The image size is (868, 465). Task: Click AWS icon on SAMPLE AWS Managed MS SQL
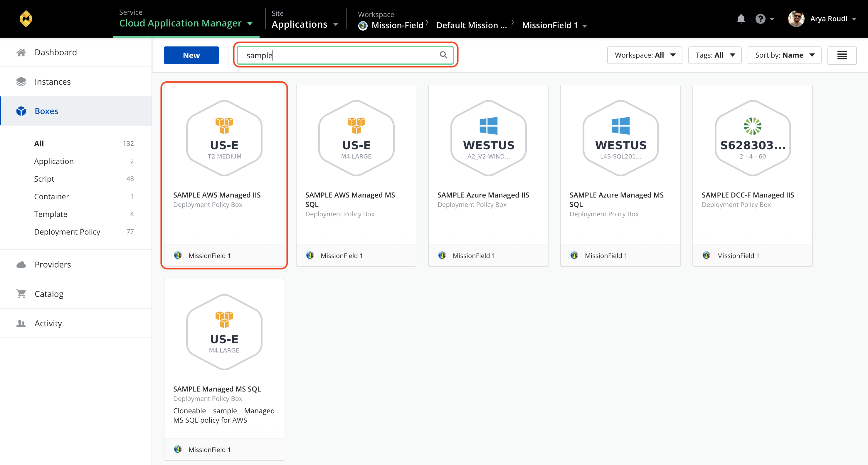click(356, 126)
